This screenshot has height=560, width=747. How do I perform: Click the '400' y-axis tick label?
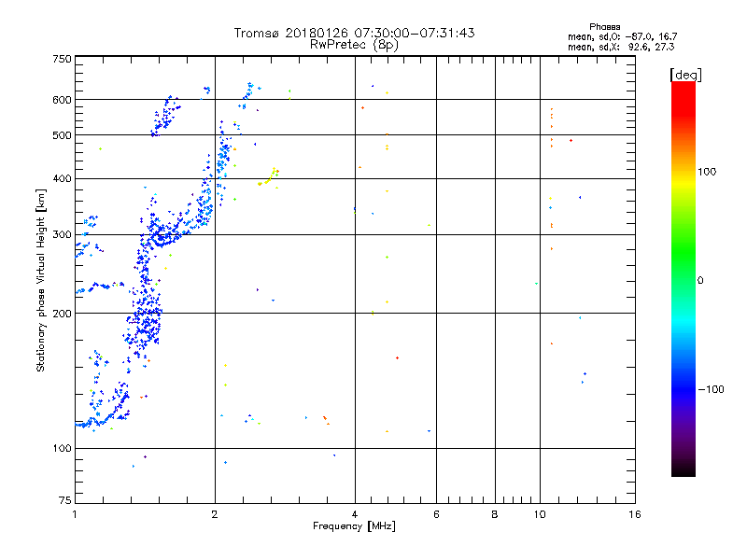pyautogui.click(x=62, y=179)
